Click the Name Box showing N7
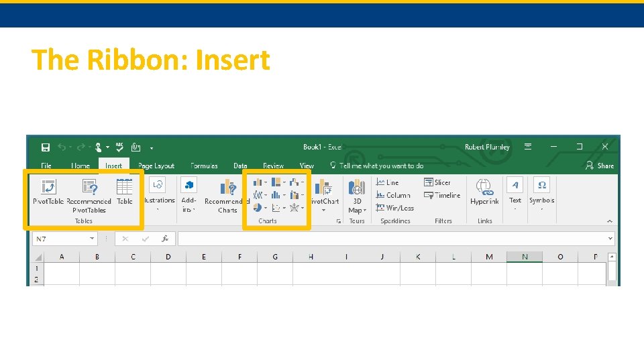The height and width of the screenshot is (362, 644). tap(60, 239)
